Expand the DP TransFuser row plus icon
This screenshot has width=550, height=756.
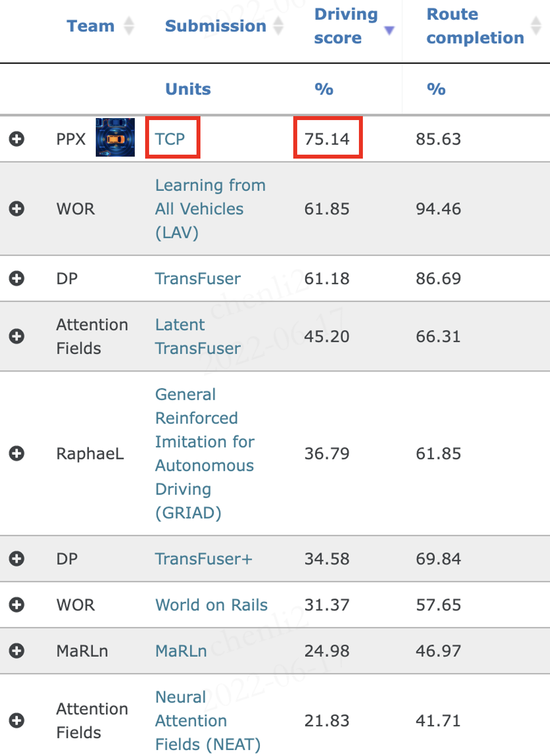tap(17, 279)
